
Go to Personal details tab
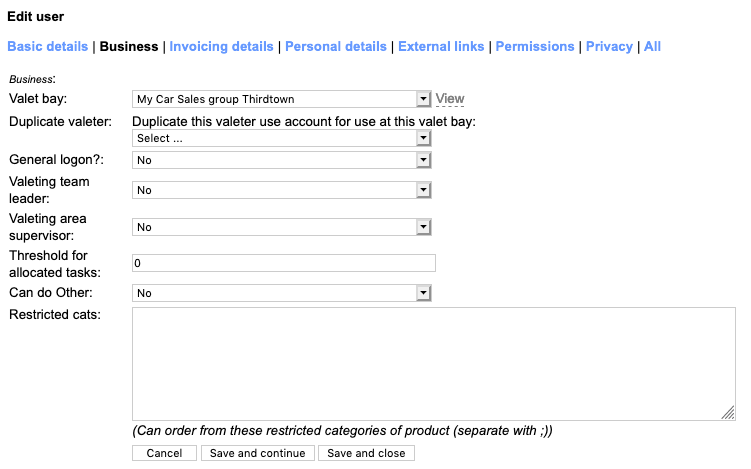click(335, 46)
